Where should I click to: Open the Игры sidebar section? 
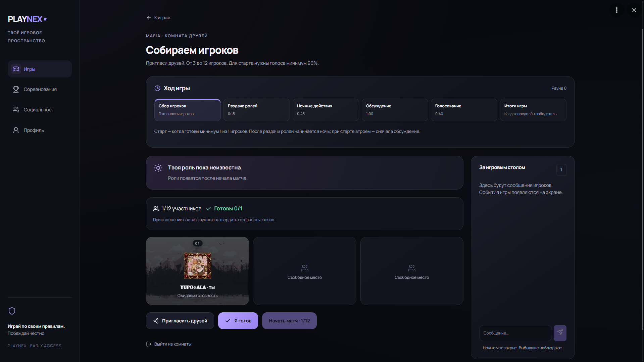[40, 69]
